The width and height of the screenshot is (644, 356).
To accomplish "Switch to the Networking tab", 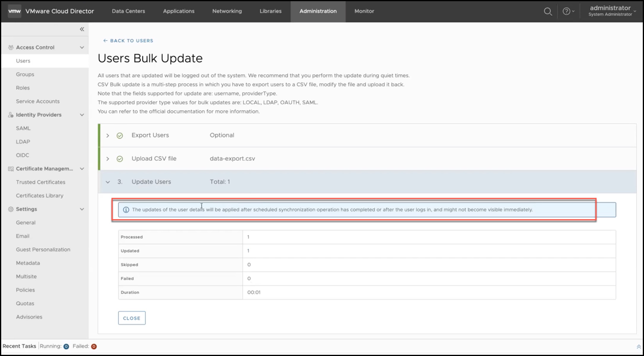I will coord(227,11).
